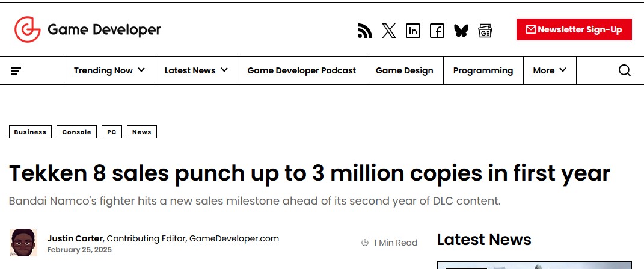Click the February 25, 2025 date
The image size is (644, 269).
(x=79, y=250)
